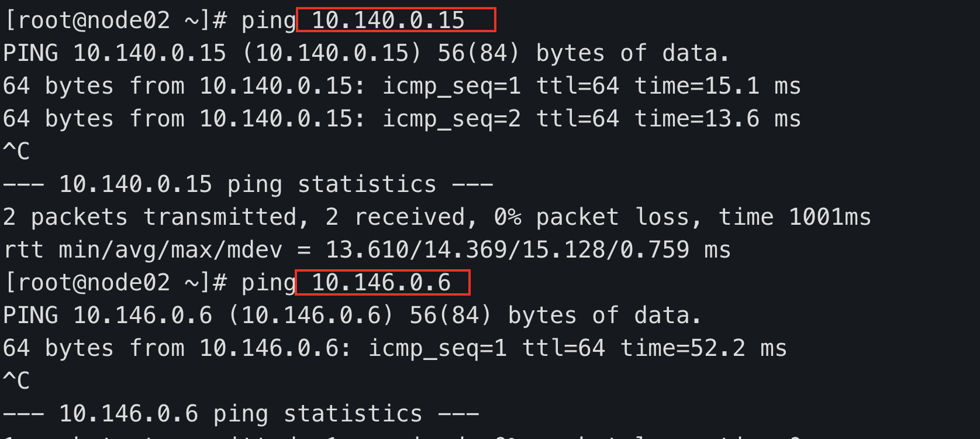Image resolution: width=980 pixels, height=439 pixels.
Task: Click the highlighted IP 10.140.0.15 in first ping command
Action: click(x=388, y=20)
